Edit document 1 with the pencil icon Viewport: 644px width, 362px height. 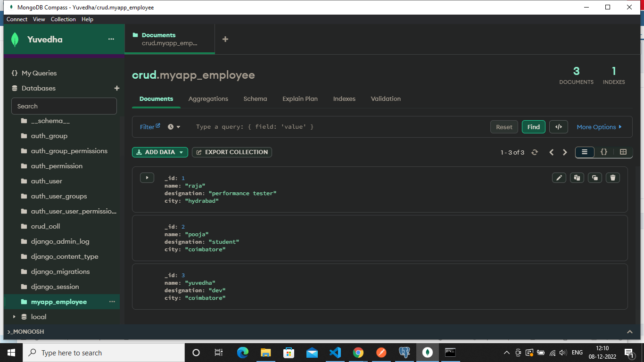559,178
